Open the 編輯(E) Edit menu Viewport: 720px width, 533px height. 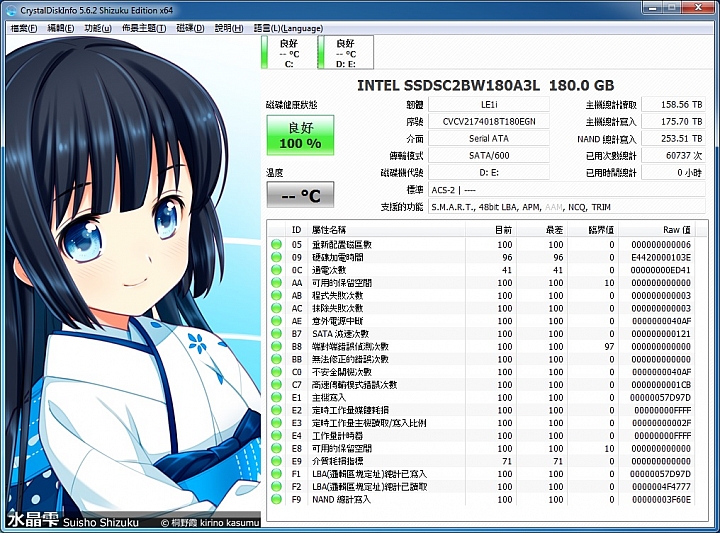click(x=61, y=28)
